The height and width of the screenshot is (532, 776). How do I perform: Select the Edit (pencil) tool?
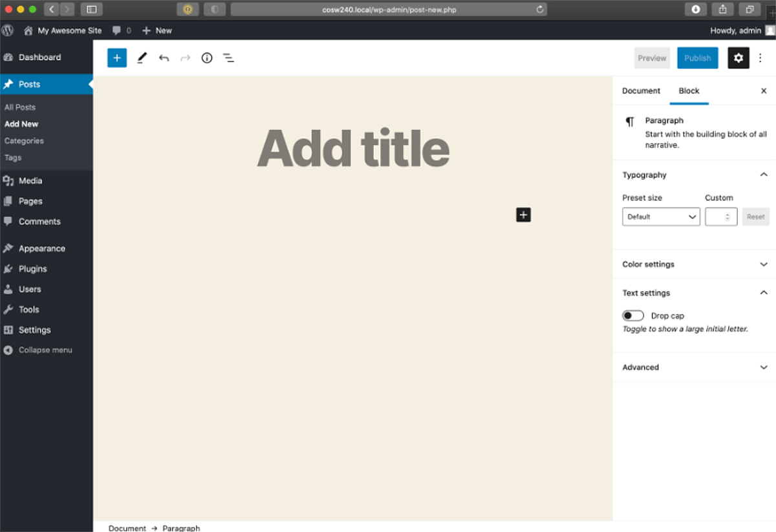(142, 58)
